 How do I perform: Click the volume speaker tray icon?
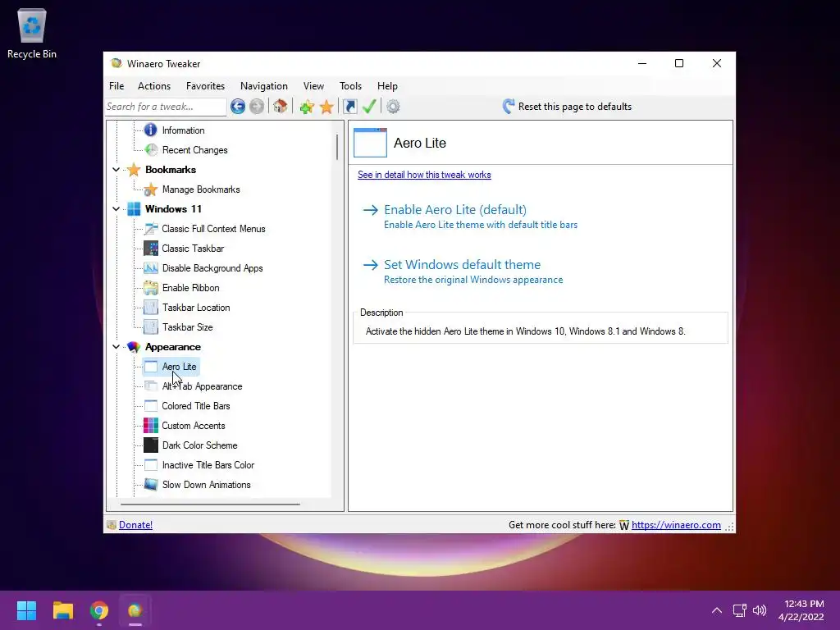pos(760,610)
